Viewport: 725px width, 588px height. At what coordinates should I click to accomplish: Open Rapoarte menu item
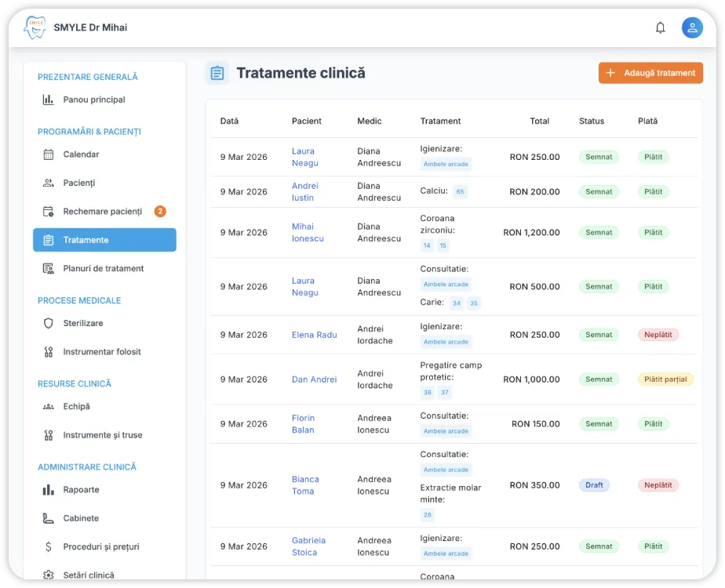(104, 490)
